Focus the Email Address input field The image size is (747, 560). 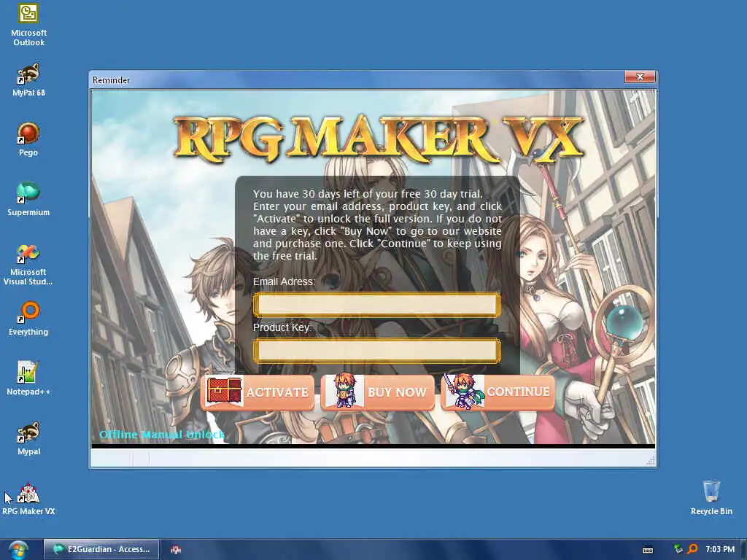point(377,305)
